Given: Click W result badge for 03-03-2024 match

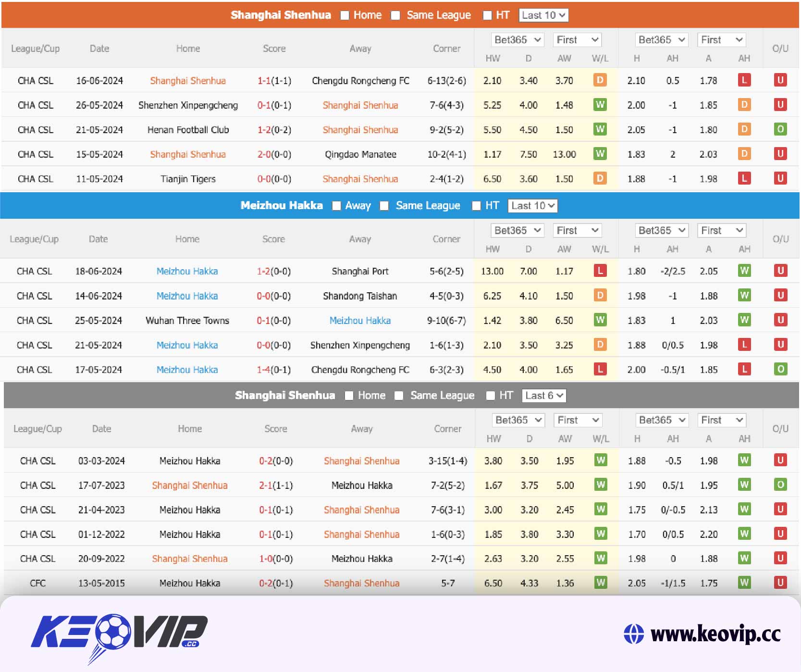Looking at the screenshot, I should click(601, 460).
